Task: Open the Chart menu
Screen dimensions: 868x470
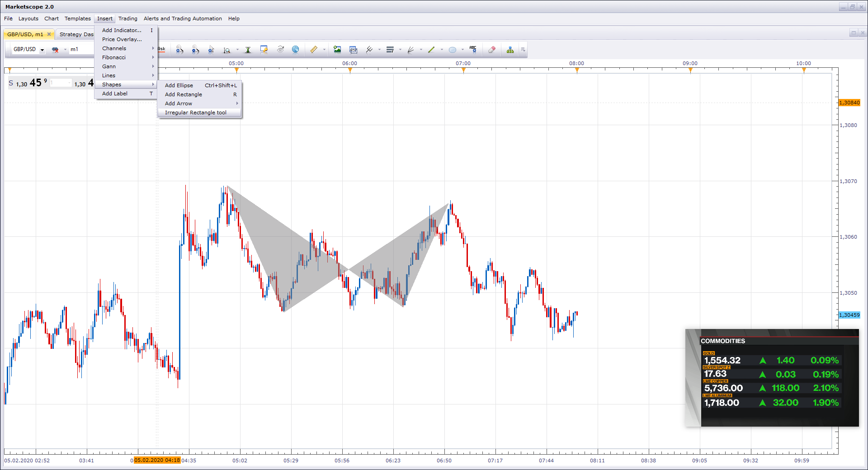Action: [52, 19]
